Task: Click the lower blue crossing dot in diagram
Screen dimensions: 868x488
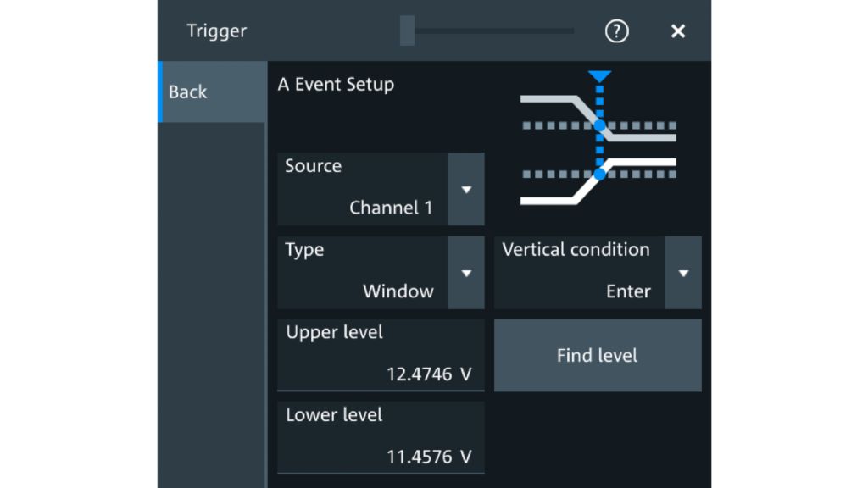Action: pyautogui.click(x=600, y=174)
